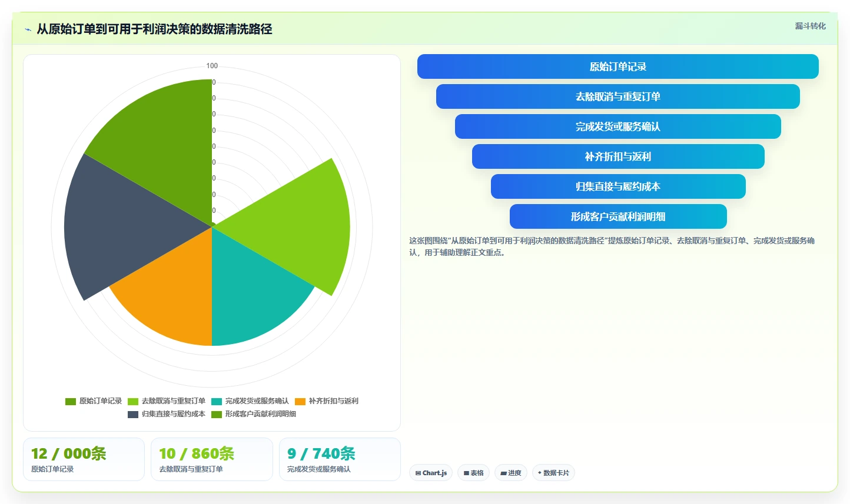The image size is (850, 504).
Task: Select the 完成发货或服务确认 funnel bar
Action: [x=617, y=126]
